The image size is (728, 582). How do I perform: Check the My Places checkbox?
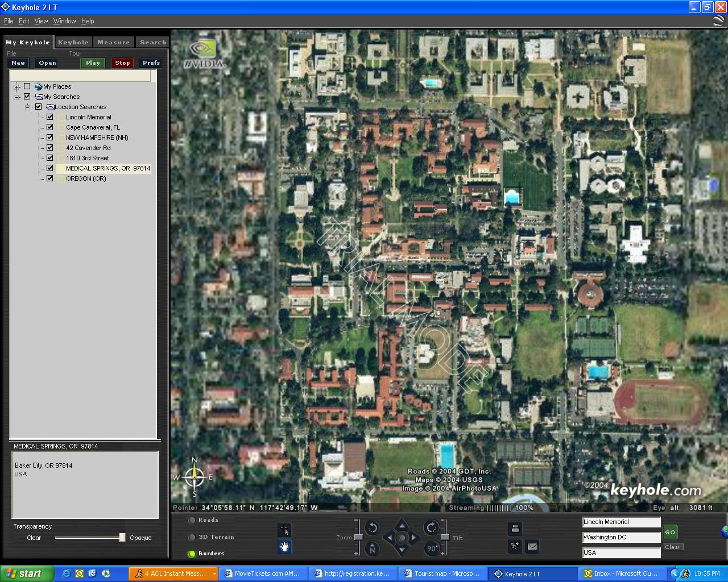coord(27,86)
